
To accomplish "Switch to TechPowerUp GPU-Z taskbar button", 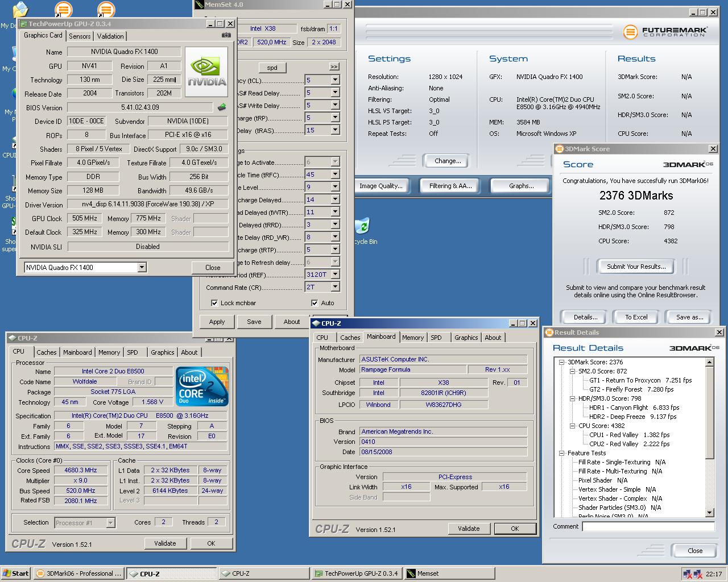I will (356, 573).
